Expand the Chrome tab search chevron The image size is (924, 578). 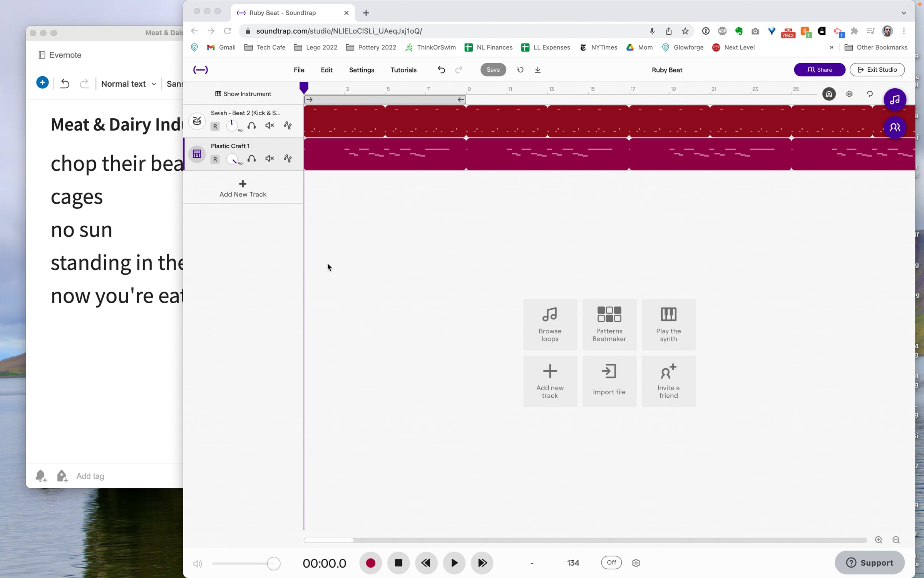[x=904, y=13]
